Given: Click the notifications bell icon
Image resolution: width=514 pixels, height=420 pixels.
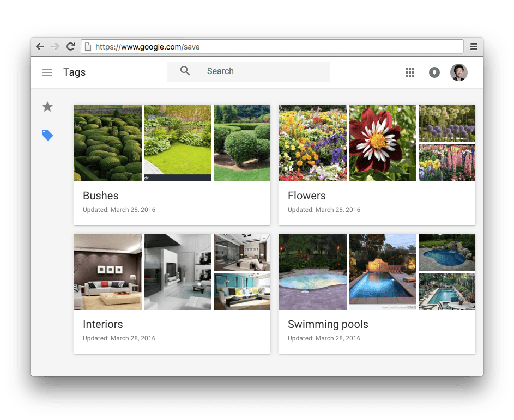Looking at the screenshot, I should (434, 72).
